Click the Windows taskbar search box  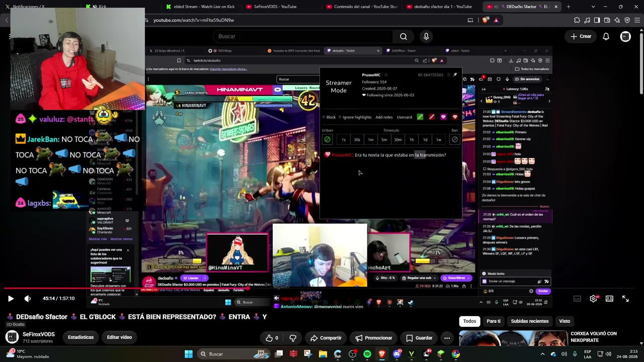click(x=234, y=354)
